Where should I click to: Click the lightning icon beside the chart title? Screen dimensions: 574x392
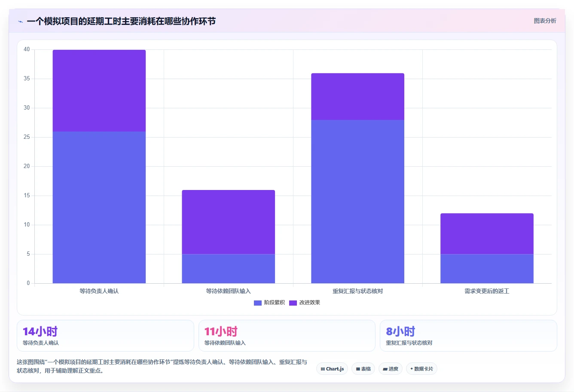[x=20, y=21]
